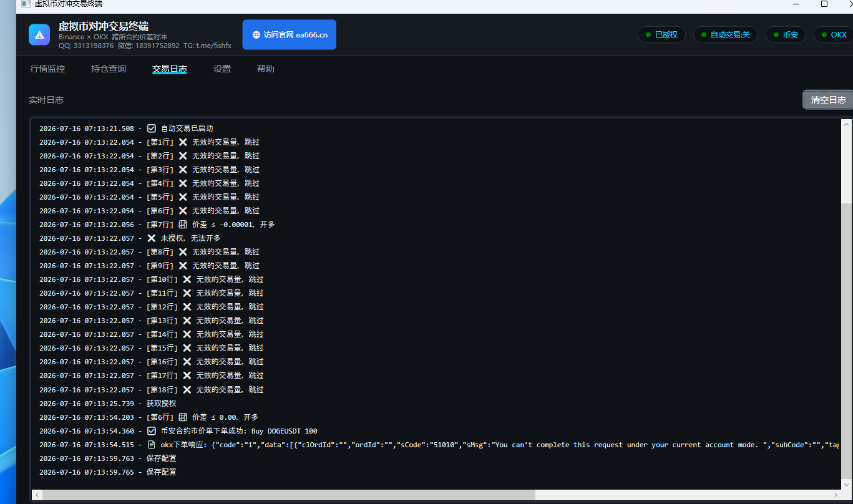
Task: Click the chart icon on the 第7行 log line
Action: pos(183,225)
